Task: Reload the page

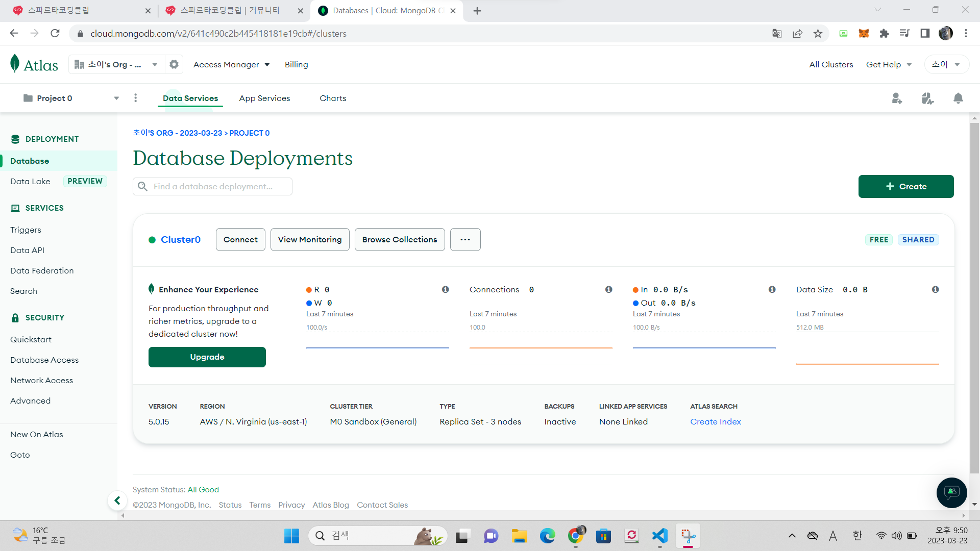Action: [x=55, y=34]
